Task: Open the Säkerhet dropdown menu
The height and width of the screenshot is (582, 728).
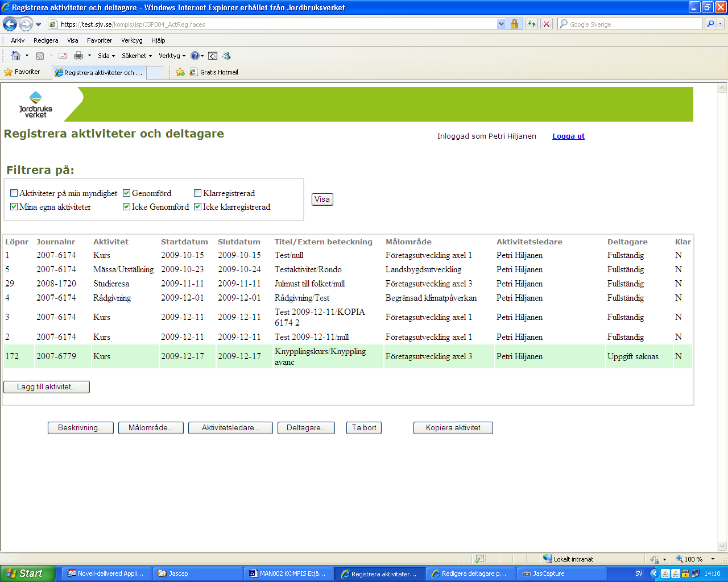Action: coord(137,56)
